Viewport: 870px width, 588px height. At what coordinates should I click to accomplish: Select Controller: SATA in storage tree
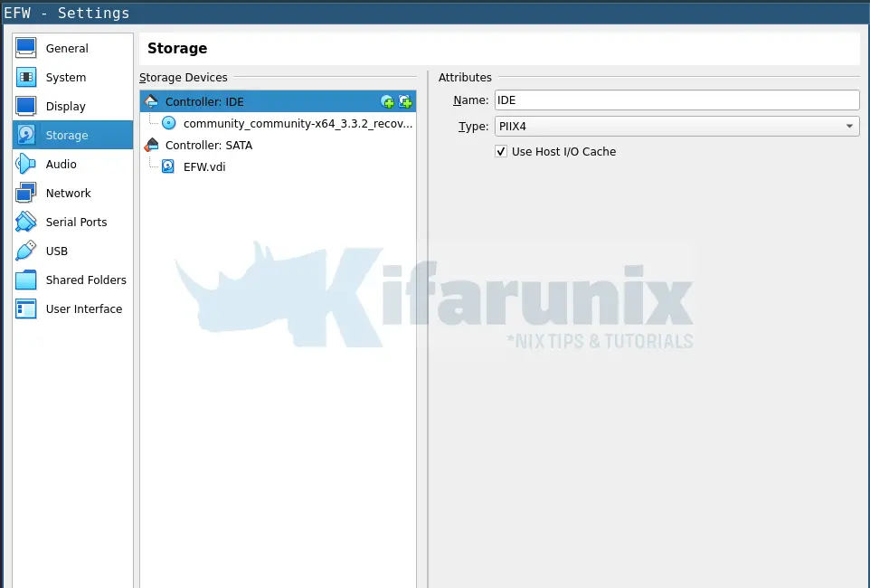[278, 145]
